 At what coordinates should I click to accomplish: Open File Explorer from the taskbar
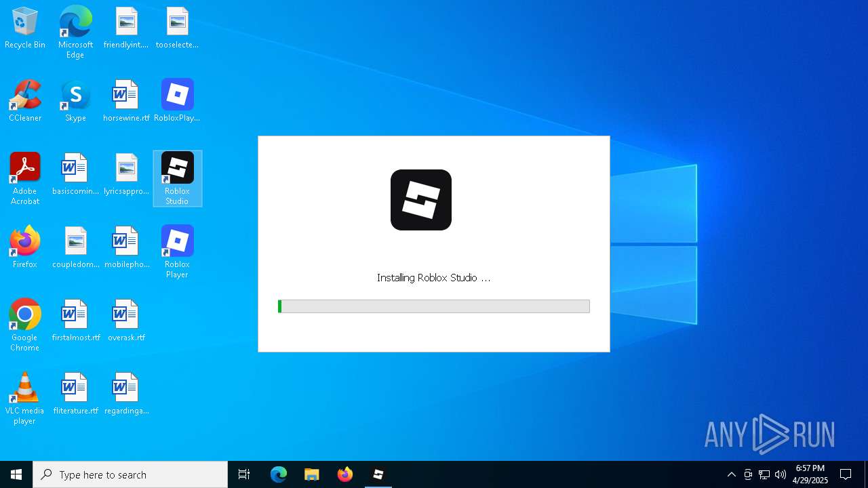312,474
